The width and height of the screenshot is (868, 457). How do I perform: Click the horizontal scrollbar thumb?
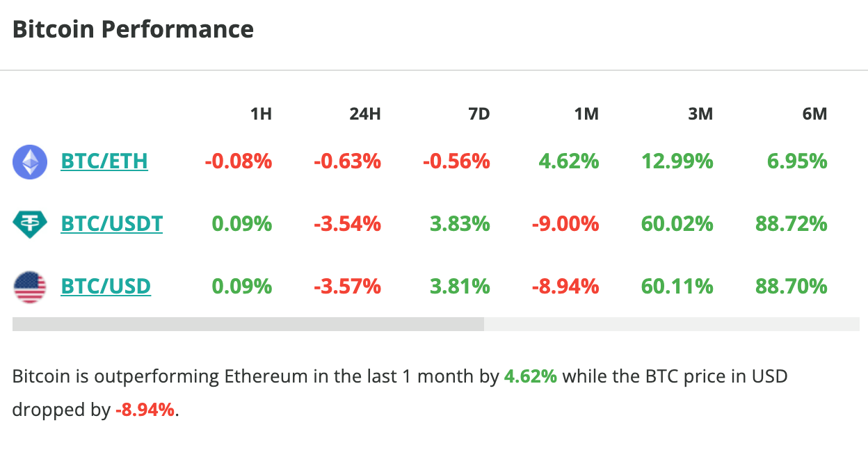click(248, 324)
